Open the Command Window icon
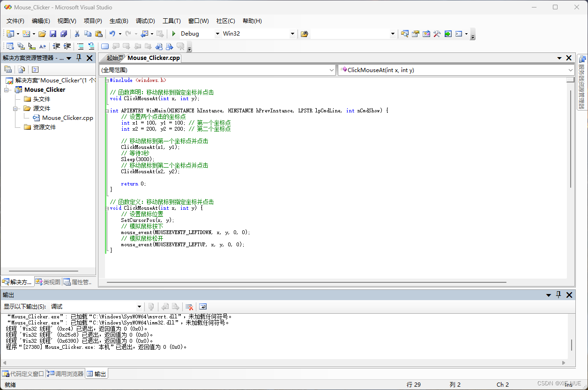Image resolution: width=588 pixels, height=390 pixels. pos(459,34)
